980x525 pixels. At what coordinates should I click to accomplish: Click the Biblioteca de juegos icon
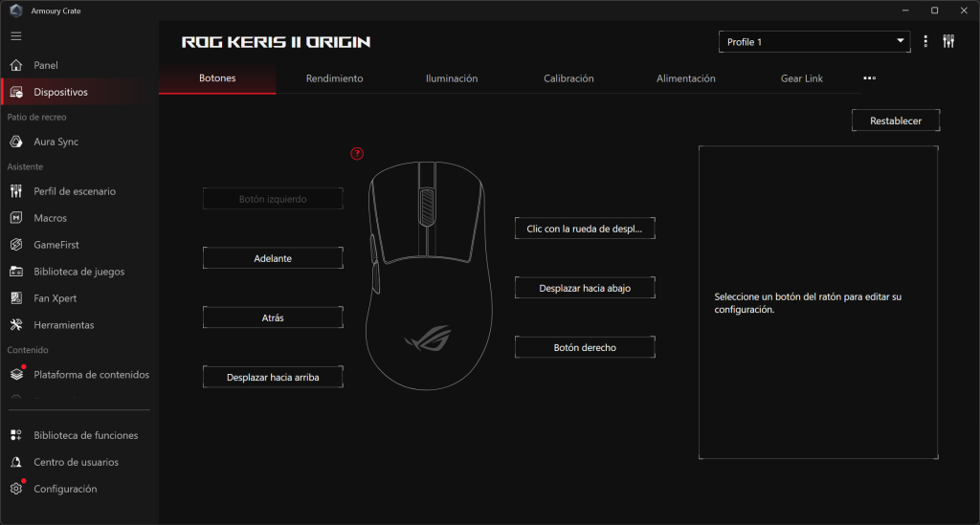[16, 272]
